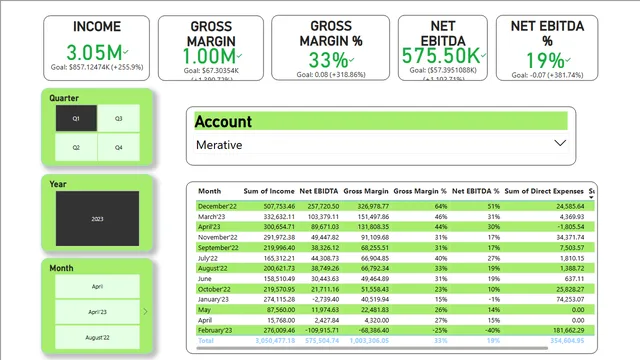
Task: Select the June row label
Action: click(204, 279)
